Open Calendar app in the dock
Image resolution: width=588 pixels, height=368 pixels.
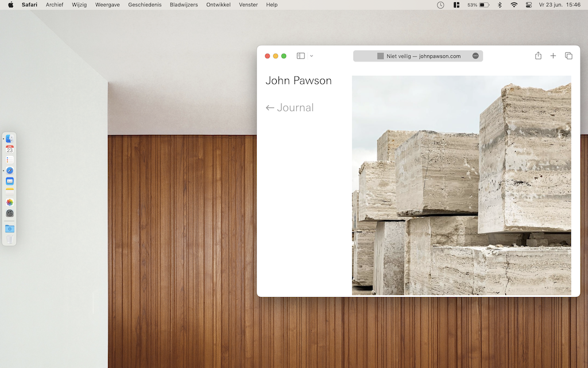(x=10, y=149)
